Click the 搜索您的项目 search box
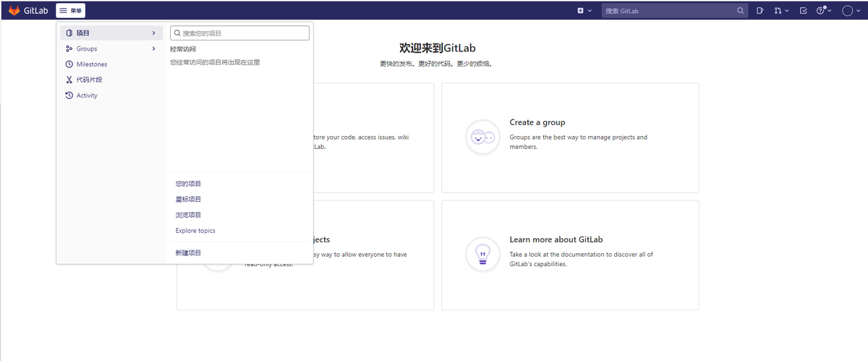This screenshot has width=868, height=361. [239, 33]
